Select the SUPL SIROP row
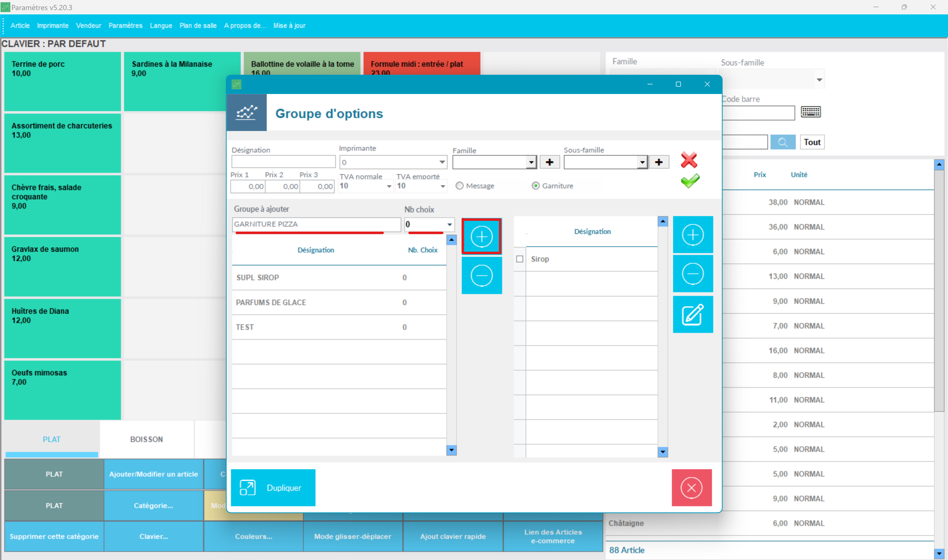This screenshot has width=948, height=560. 339,278
